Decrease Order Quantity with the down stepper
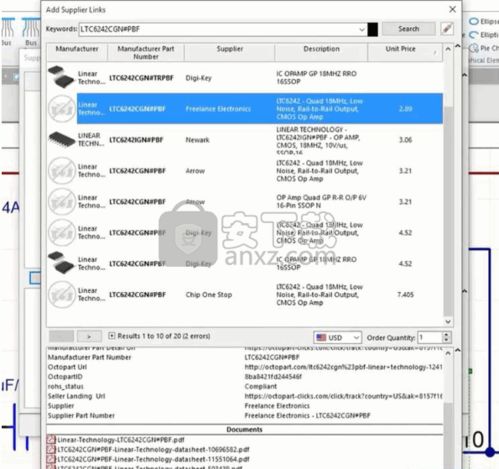The width and height of the screenshot is (499, 469). (447, 341)
